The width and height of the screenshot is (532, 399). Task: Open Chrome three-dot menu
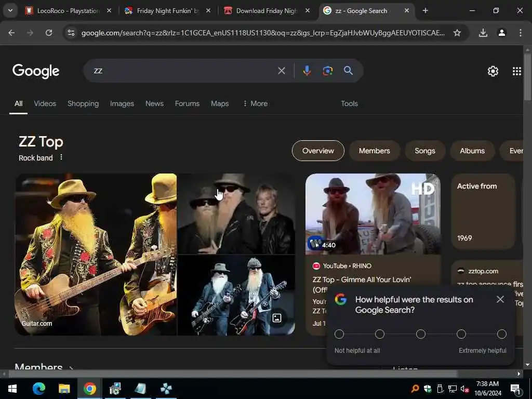pos(520,33)
